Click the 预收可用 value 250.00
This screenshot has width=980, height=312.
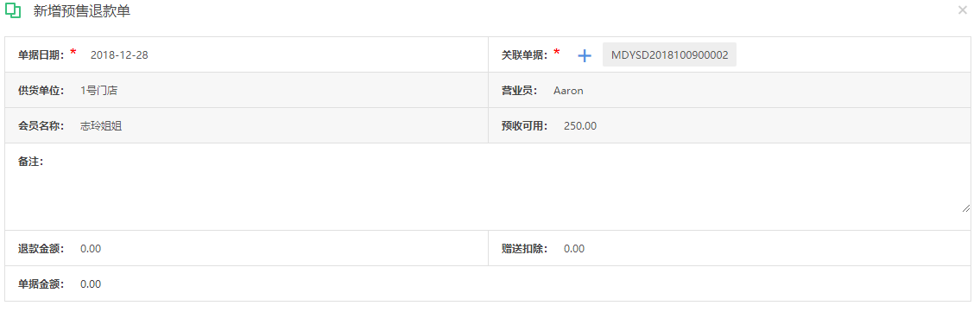point(580,126)
